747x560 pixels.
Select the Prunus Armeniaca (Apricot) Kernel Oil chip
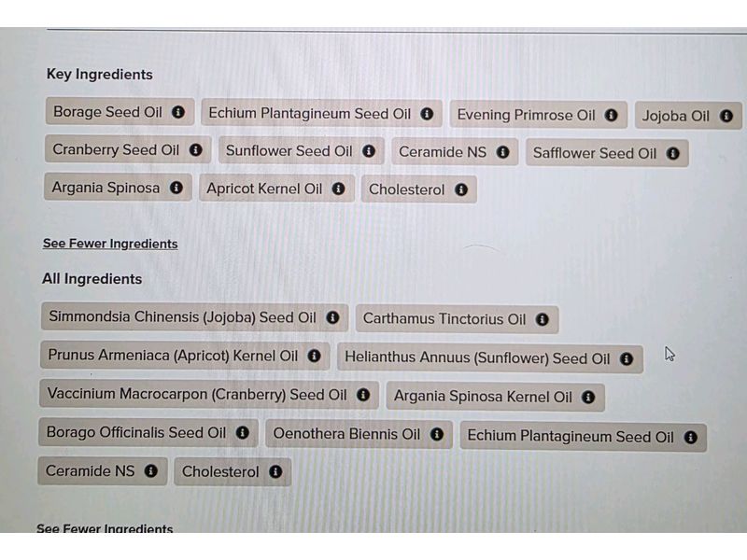[173, 356]
